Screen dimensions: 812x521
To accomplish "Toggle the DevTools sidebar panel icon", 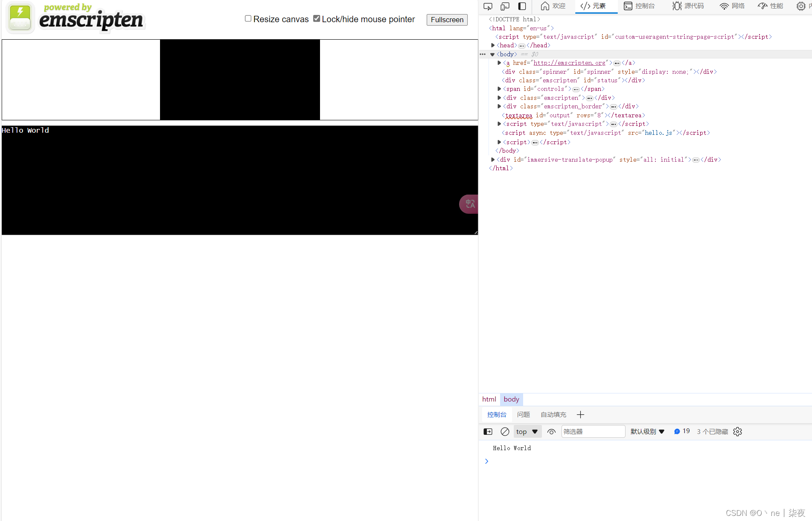I will click(x=522, y=6).
